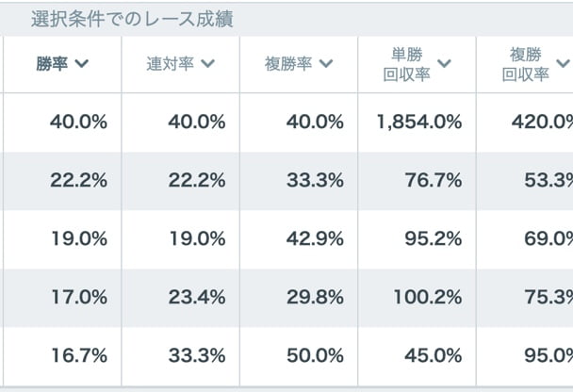Select the 連対率 column header label
573x392 pixels.
tap(171, 64)
